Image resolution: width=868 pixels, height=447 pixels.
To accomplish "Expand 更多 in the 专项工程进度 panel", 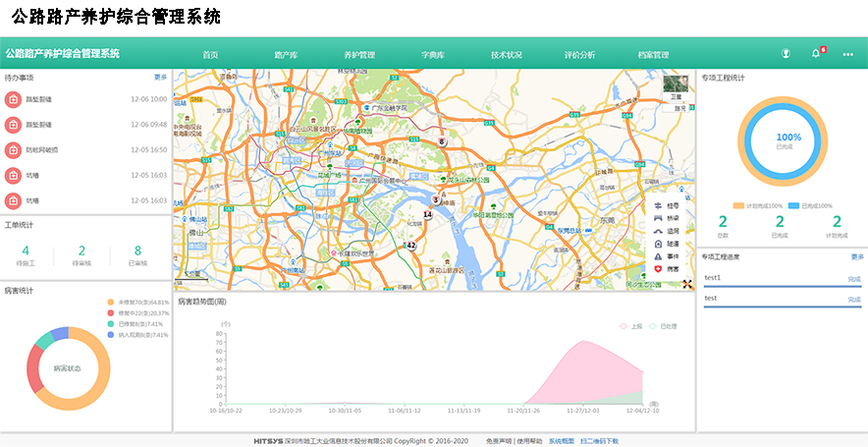I will [x=857, y=256].
